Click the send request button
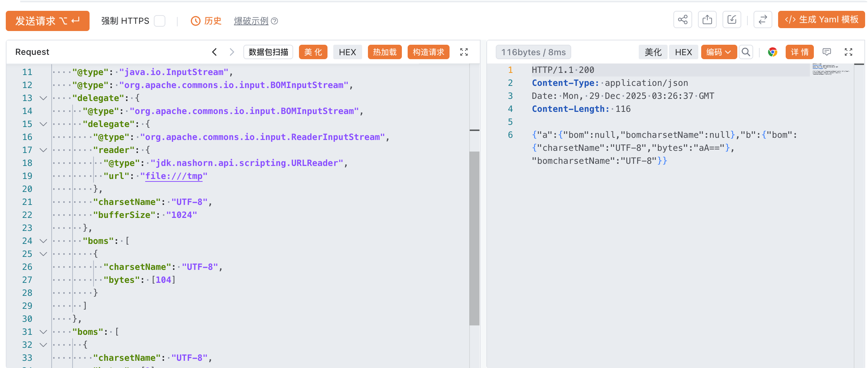 [x=48, y=21]
